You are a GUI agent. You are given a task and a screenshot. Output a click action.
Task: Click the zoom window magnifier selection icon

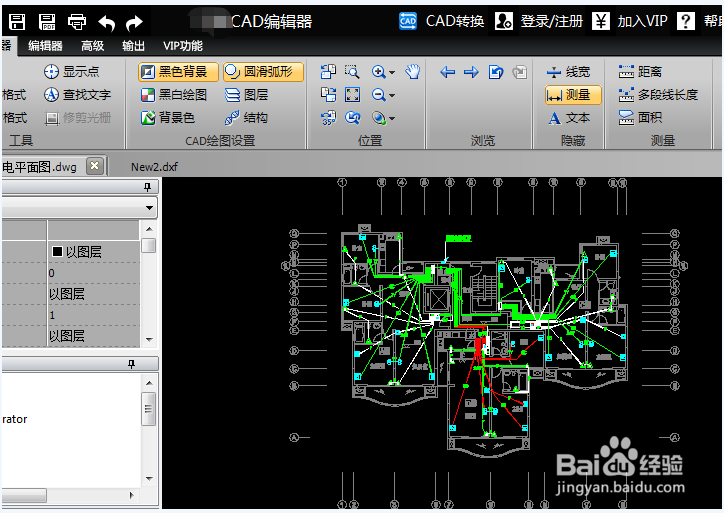tap(352, 72)
